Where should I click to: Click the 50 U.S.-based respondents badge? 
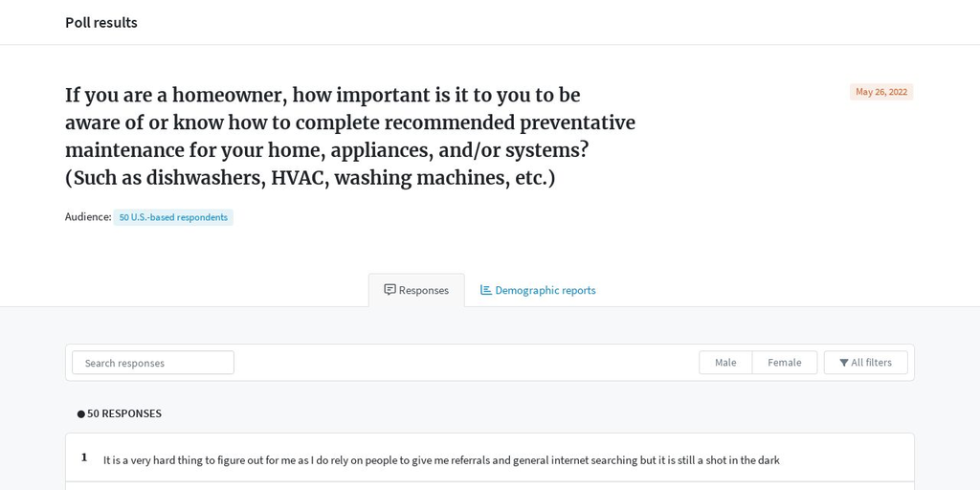pos(173,217)
